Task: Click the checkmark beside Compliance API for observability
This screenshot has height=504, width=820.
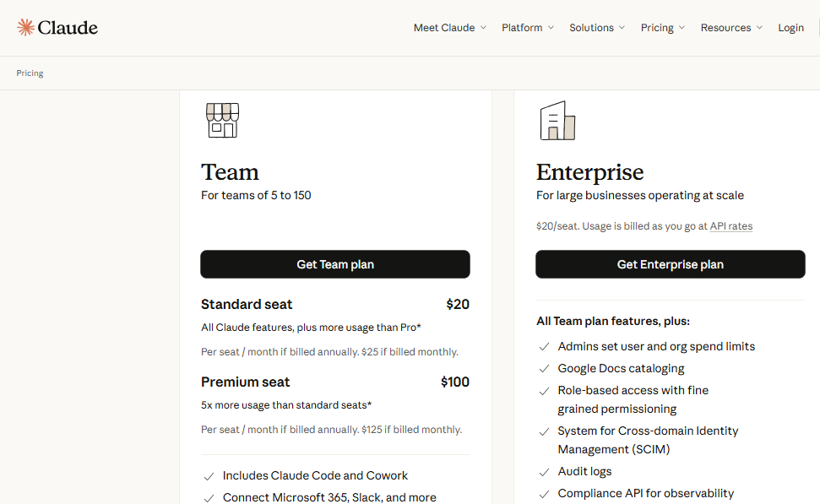Action: pos(544,493)
